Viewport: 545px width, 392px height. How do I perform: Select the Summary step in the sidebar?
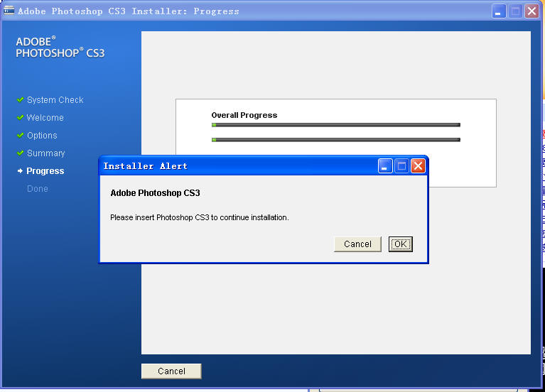point(46,153)
